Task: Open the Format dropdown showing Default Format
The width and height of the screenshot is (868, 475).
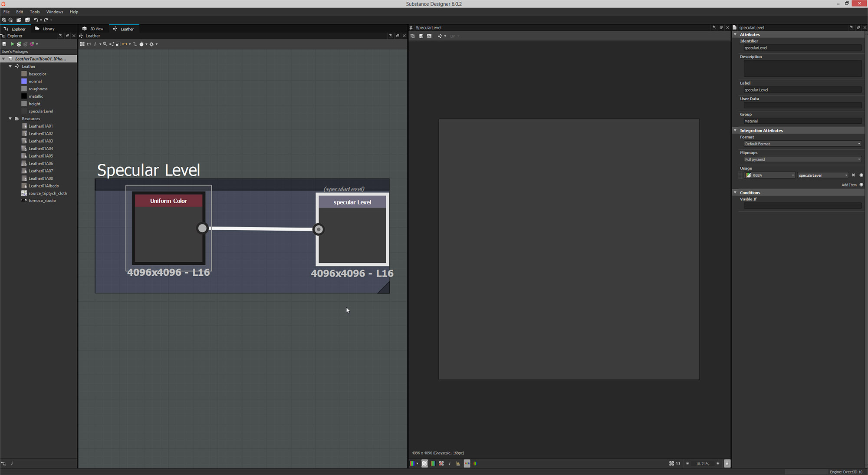Action: (x=802, y=144)
